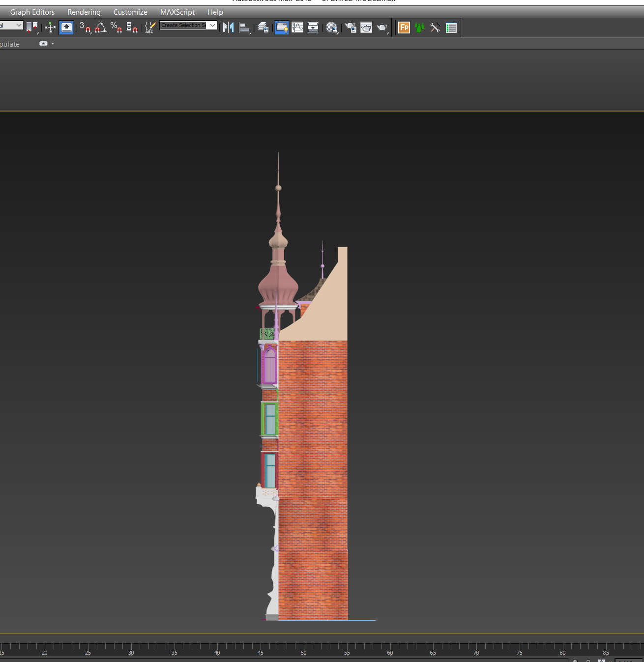Toggle the 3D Snaps button
This screenshot has width=644, height=662.
pos(86,28)
